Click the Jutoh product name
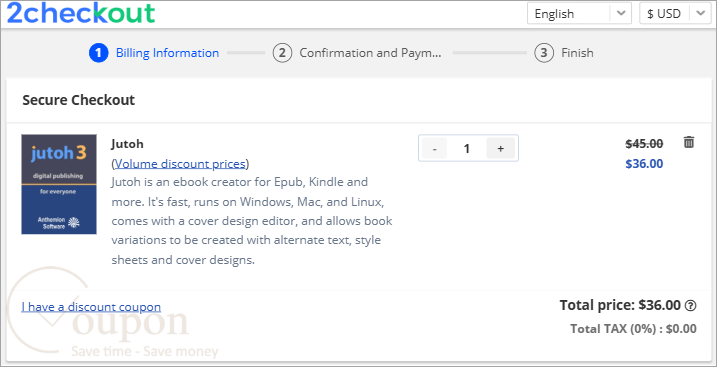The image size is (717, 367). [127, 144]
